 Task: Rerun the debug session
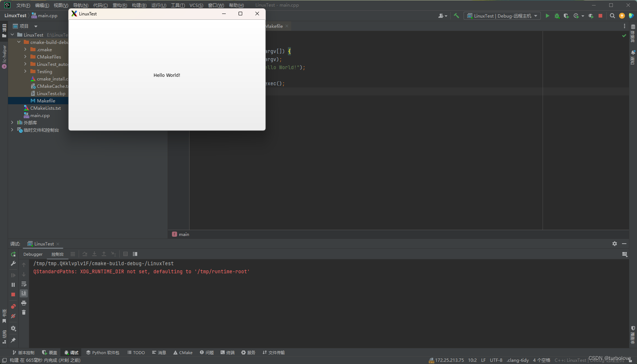click(x=13, y=254)
